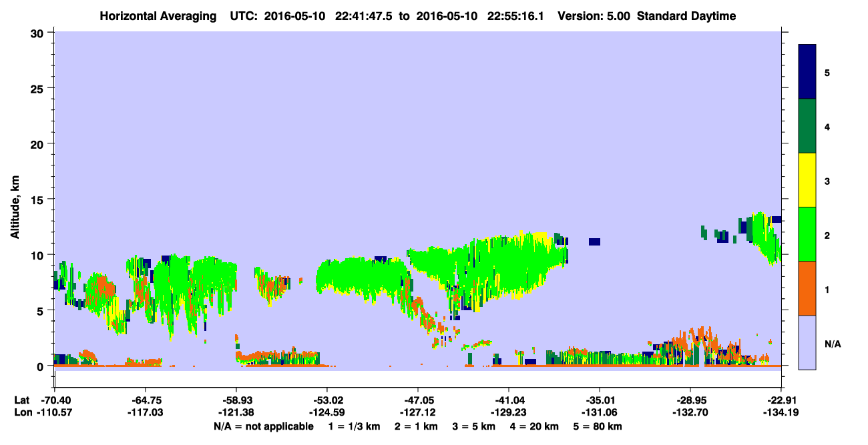Click the 'Lat' row label

(x=21, y=400)
